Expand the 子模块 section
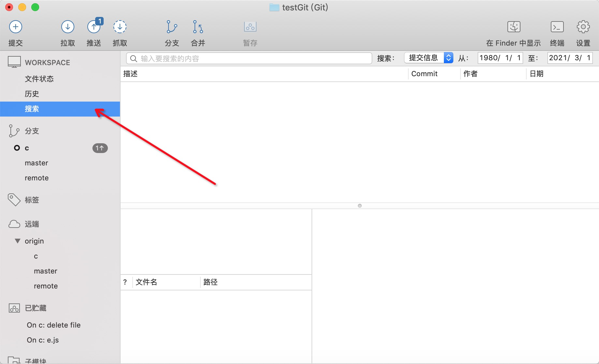Image resolution: width=599 pixels, height=364 pixels. point(35,360)
